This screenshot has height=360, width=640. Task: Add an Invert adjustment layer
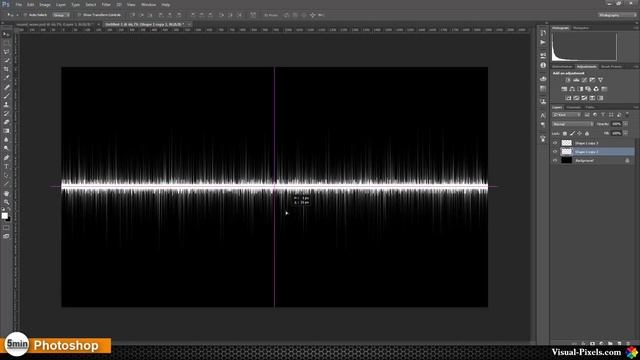point(568,98)
